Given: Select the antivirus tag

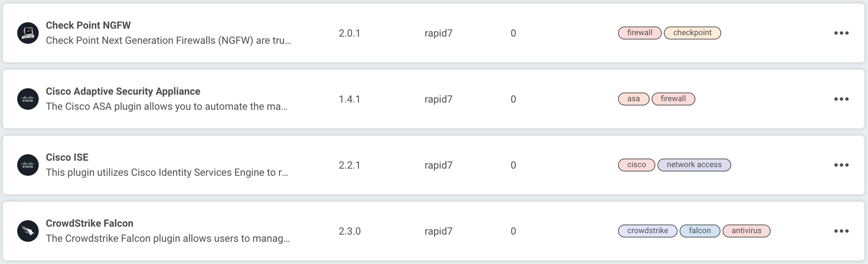Looking at the screenshot, I should 746,231.
